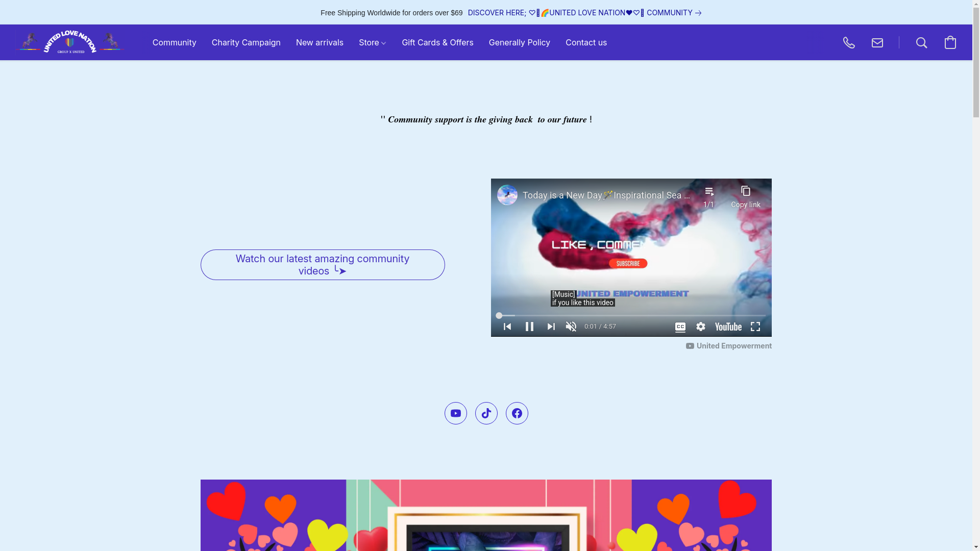This screenshot has height=551, width=980.
Task: Unmute the video audio
Action: (571, 327)
